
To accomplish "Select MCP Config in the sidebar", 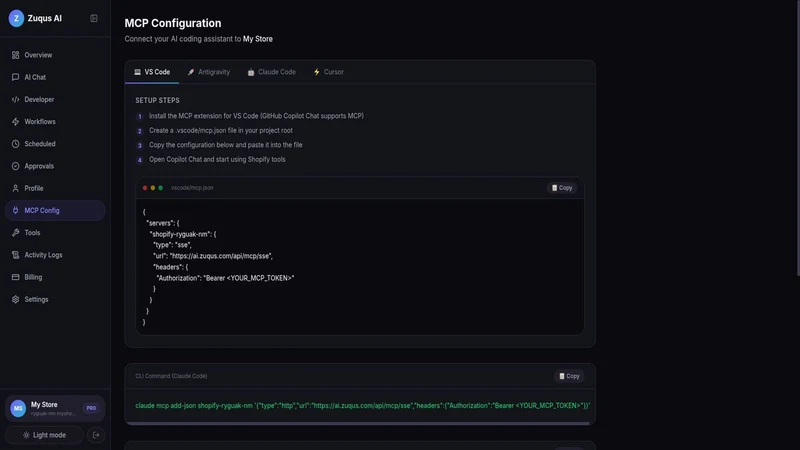I will 55,210.
